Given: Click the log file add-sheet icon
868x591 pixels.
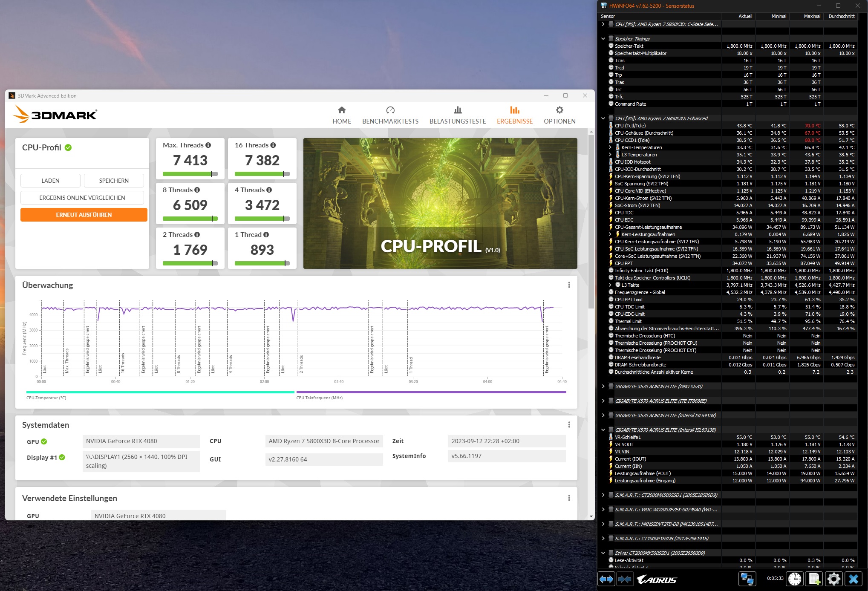Looking at the screenshot, I should [x=814, y=579].
